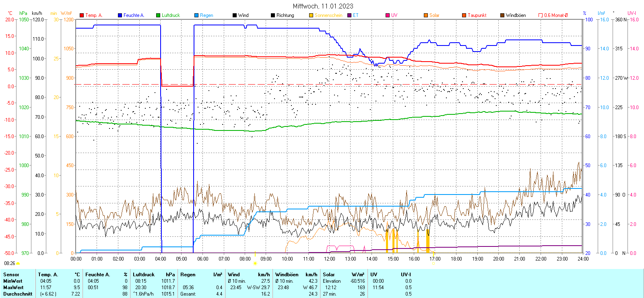The width and height of the screenshot is (644, 298).
Task: Click the 20:00 mark on the time axis
Action: point(499,259)
